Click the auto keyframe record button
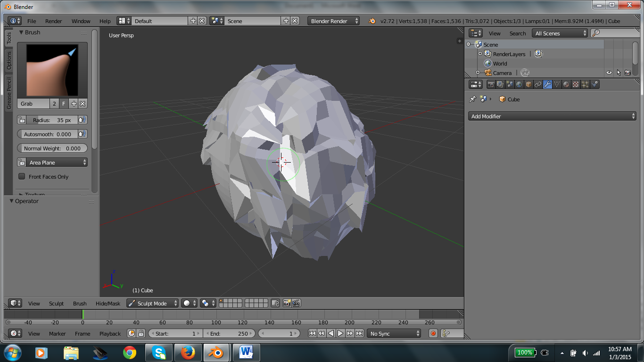The height and width of the screenshot is (362, 644). point(433,333)
